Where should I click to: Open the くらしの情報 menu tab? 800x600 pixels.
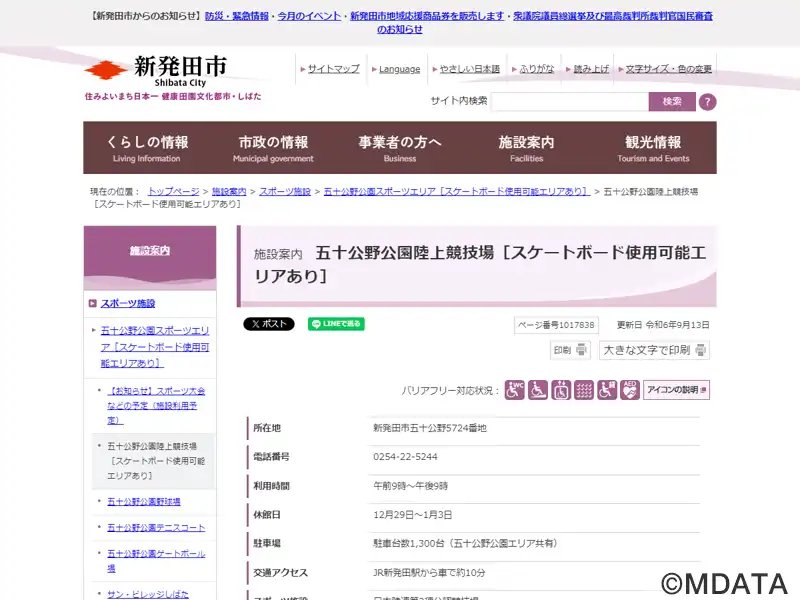(x=147, y=148)
